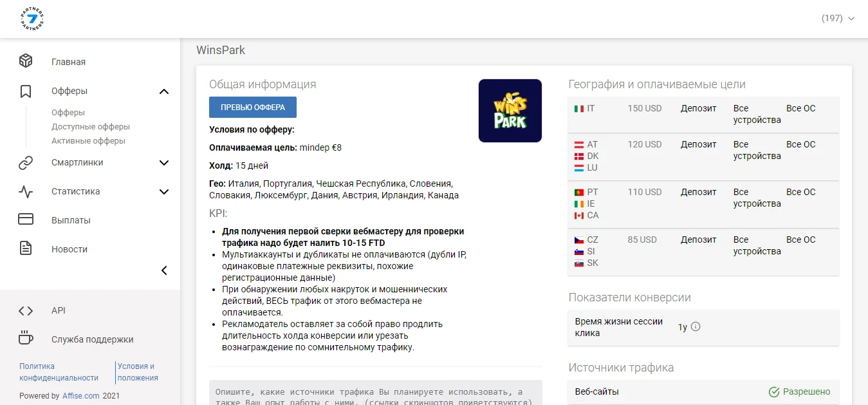Collapse the Офферы menu chevron
This screenshot has height=405, width=868.
tap(164, 91)
